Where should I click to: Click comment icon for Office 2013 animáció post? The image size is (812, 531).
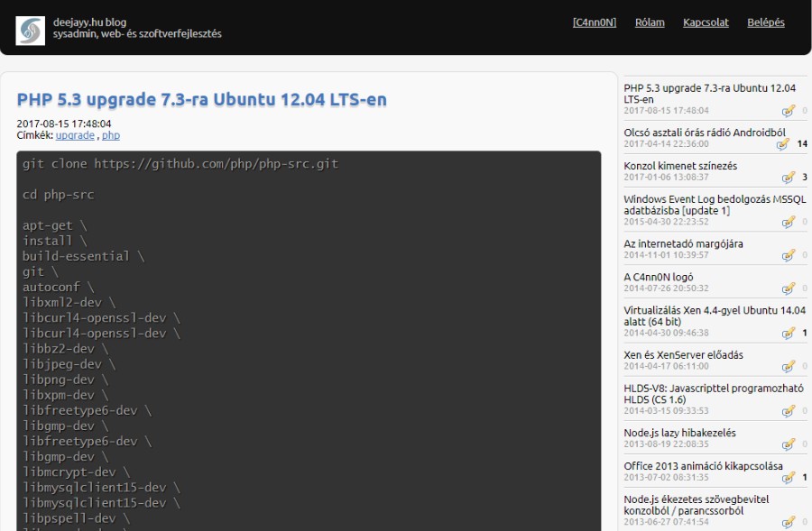789,478
